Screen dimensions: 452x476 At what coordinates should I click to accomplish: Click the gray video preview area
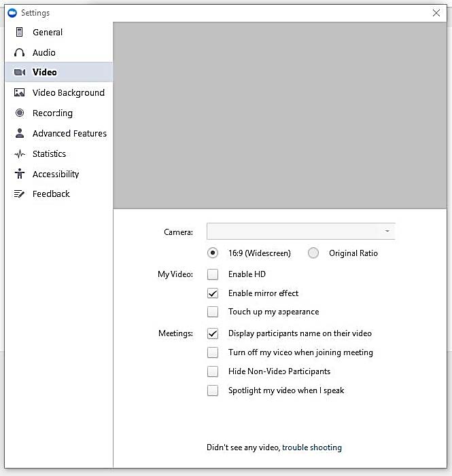pyautogui.click(x=280, y=115)
